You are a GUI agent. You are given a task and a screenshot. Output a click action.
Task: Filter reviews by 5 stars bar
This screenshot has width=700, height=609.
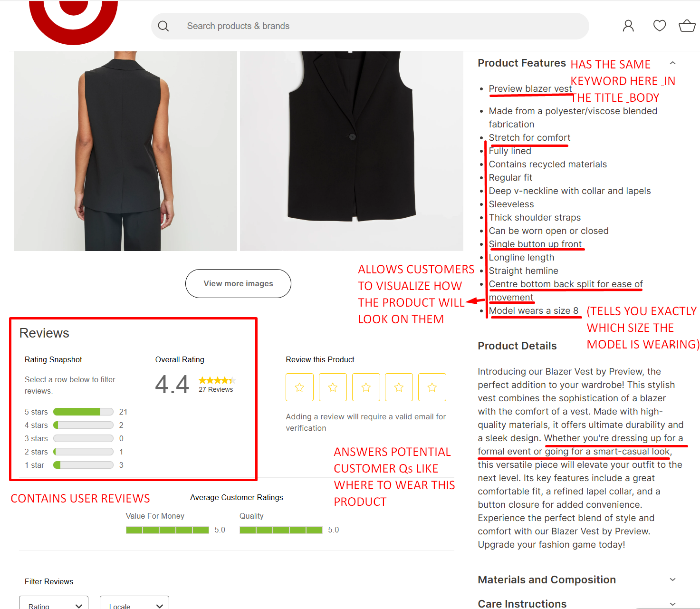pyautogui.click(x=83, y=412)
